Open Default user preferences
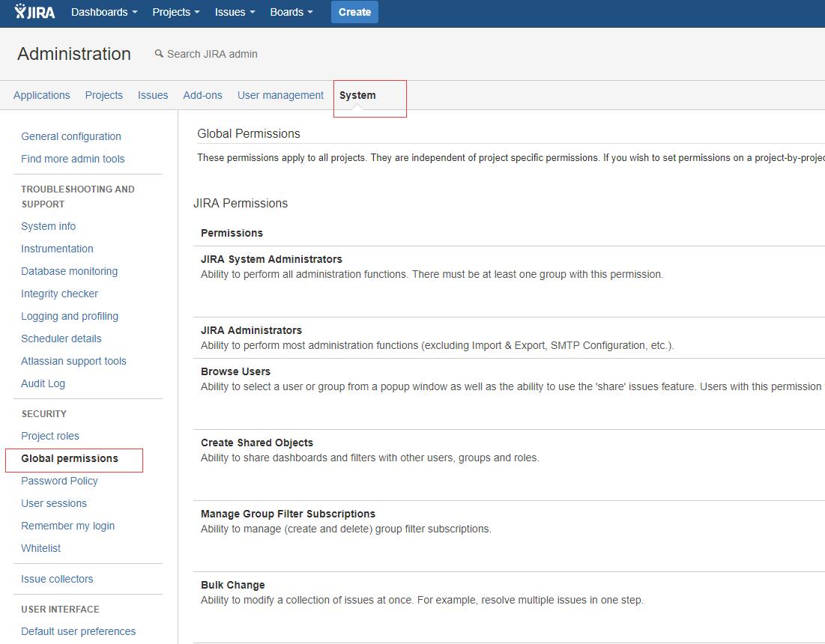825x644 pixels. [79, 631]
